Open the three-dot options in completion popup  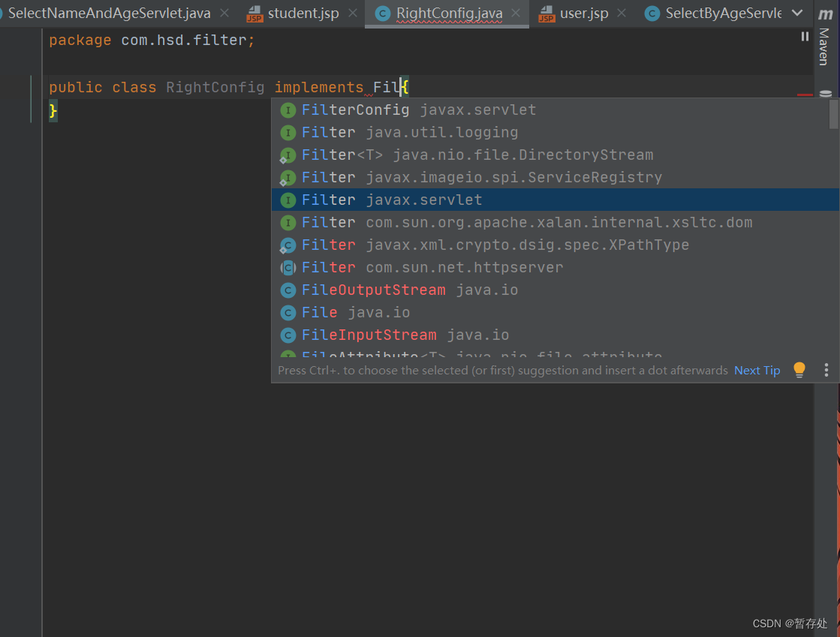(826, 370)
